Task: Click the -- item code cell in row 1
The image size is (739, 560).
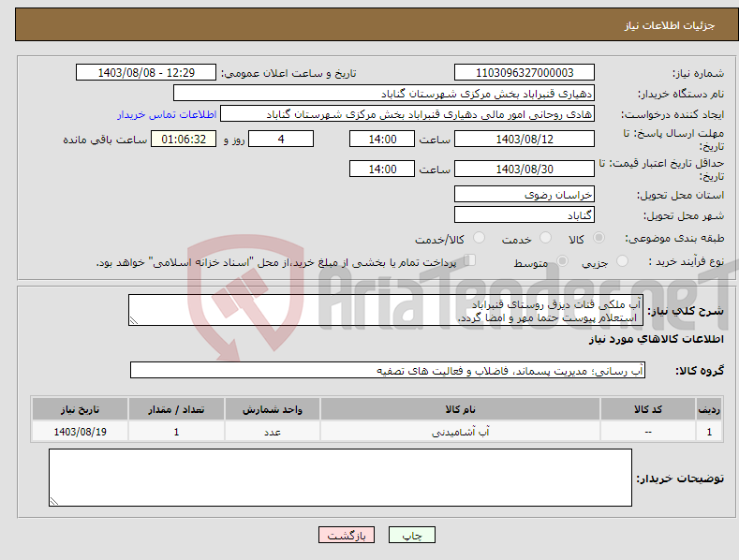Action: tap(648, 432)
